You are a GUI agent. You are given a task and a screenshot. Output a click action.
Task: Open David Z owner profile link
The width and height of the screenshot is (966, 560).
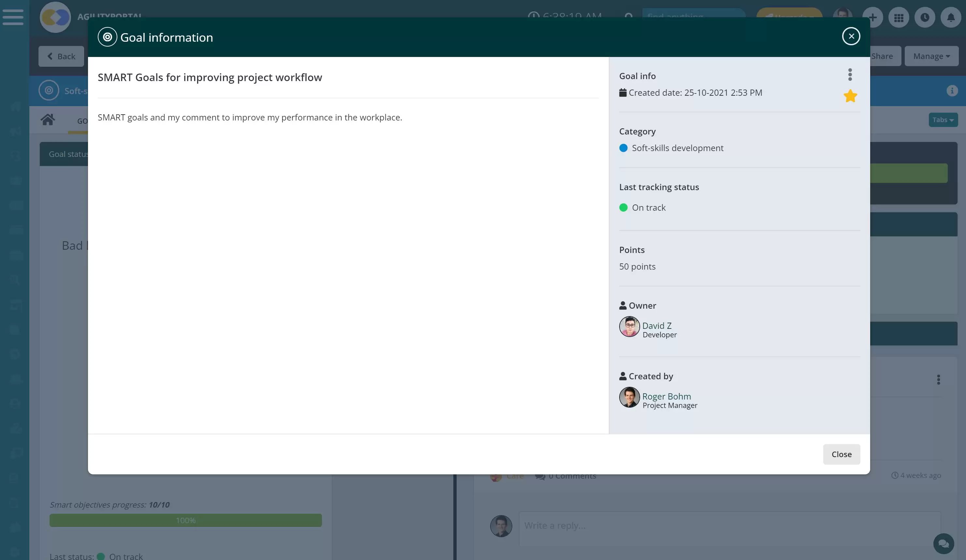pyautogui.click(x=657, y=326)
